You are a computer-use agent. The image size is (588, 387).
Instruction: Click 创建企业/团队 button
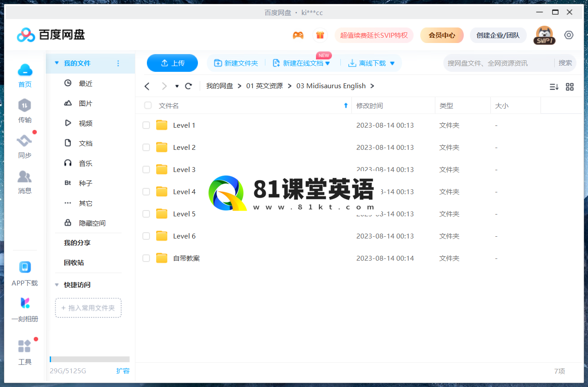pyautogui.click(x=498, y=35)
